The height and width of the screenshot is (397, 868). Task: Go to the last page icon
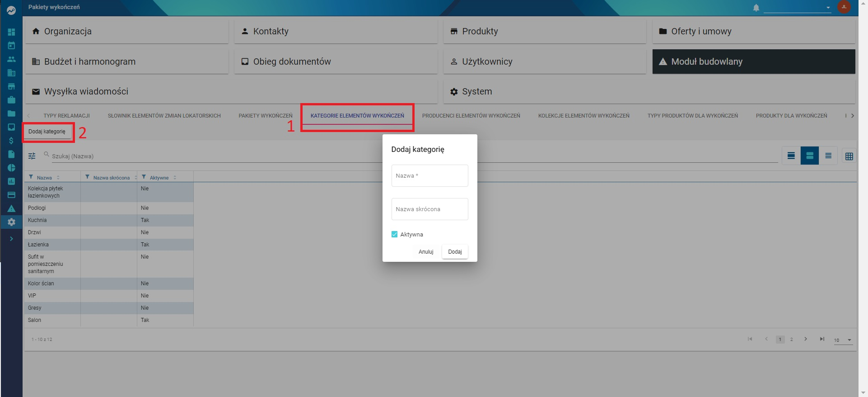[x=822, y=339]
